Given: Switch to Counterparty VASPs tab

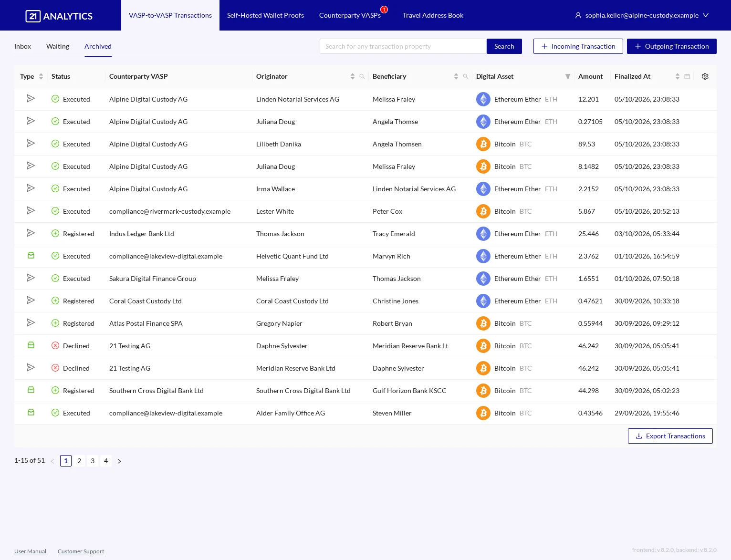Looking at the screenshot, I should (350, 15).
